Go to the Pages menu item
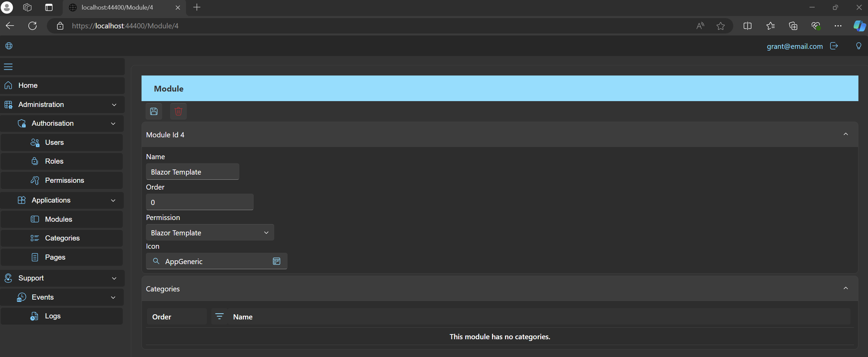 pos(55,257)
